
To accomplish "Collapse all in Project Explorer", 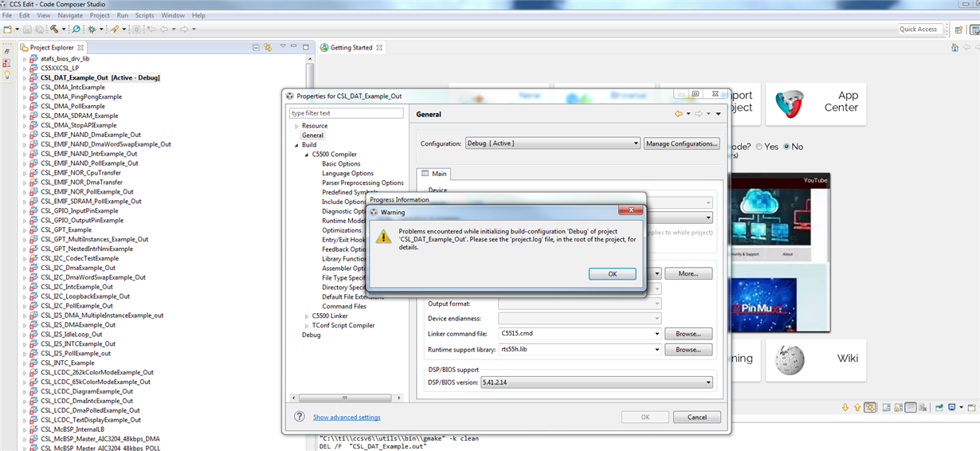I will click(x=256, y=47).
